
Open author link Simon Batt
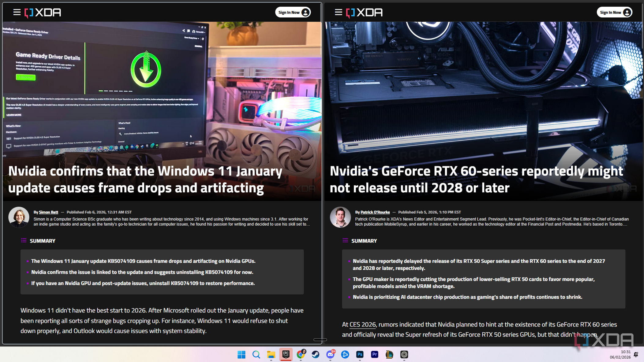(x=48, y=212)
